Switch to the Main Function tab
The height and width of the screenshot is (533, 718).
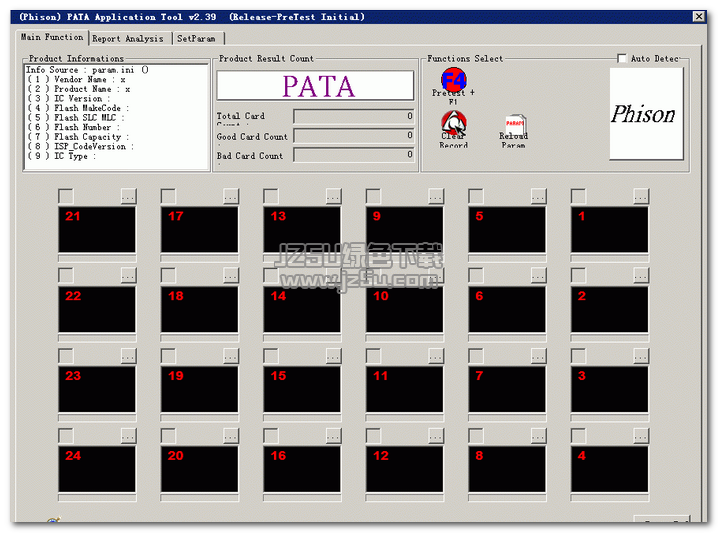(52, 37)
